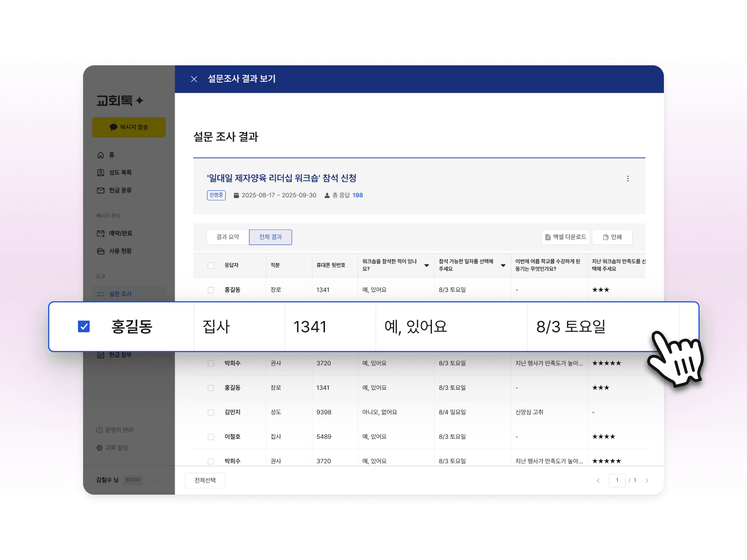This screenshot has width=747, height=560.
Task: Open the 메시지 발송 compose button
Action: [x=129, y=127]
